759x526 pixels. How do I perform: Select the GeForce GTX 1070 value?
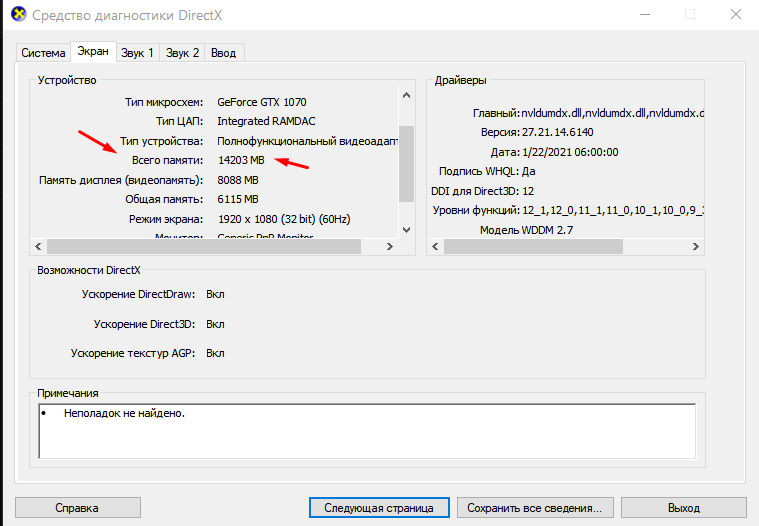click(262, 102)
